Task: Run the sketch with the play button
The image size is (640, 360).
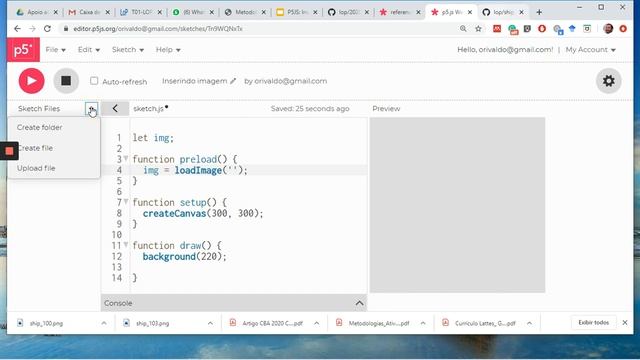Action: pyautogui.click(x=31, y=81)
